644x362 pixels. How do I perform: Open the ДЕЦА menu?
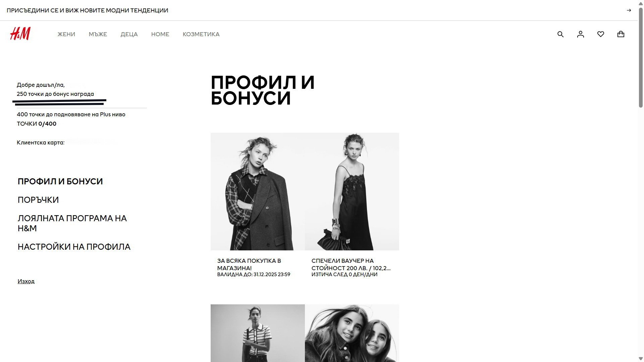point(129,34)
